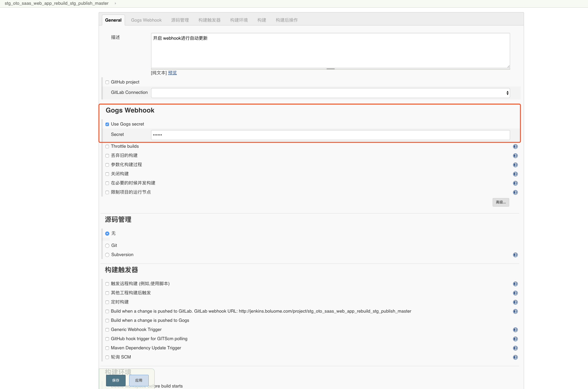
Task: Click inside the 描述 description text area
Action: tap(330, 50)
